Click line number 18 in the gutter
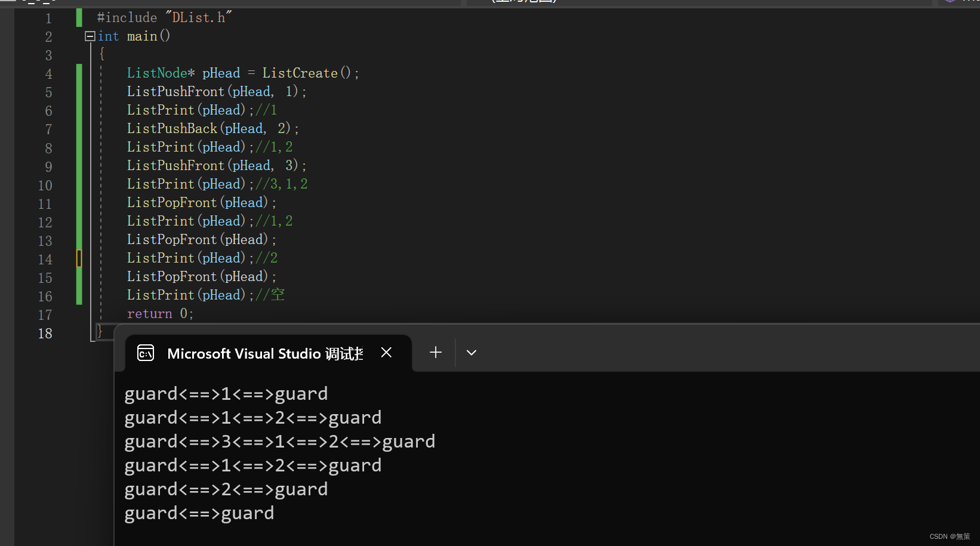Viewport: 980px width, 546px height. pos(45,334)
